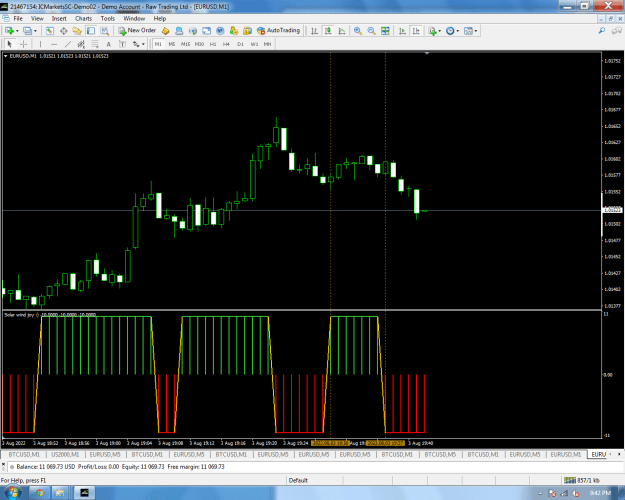The height and width of the screenshot is (500, 625).
Task: Draw a horizontal line tool
Action: [54, 44]
